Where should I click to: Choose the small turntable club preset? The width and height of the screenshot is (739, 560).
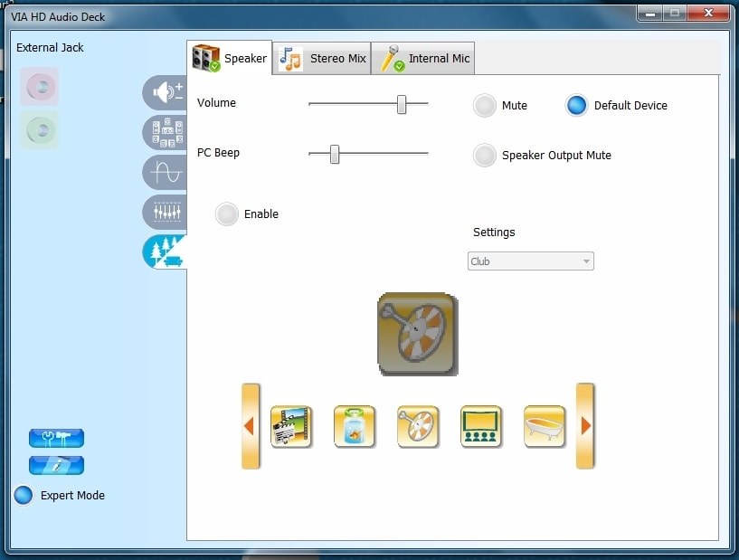pyautogui.click(x=418, y=427)
